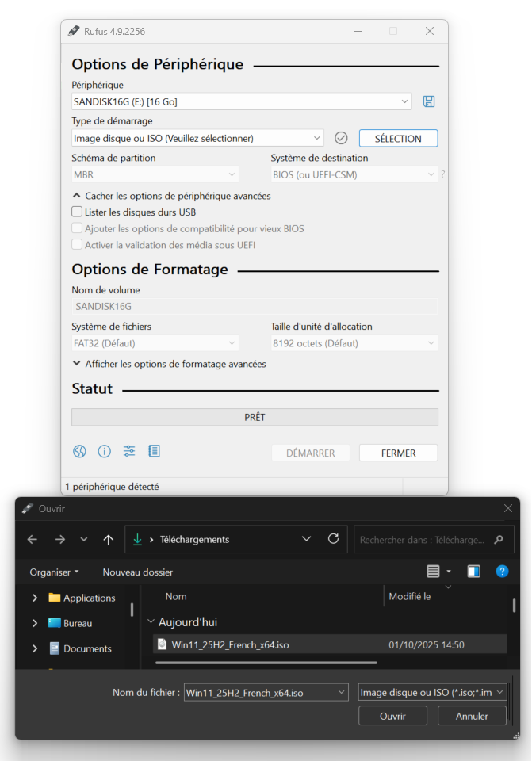Open the Organiser menu
This screenshot has width=532, height=761.
coord(54,572)
